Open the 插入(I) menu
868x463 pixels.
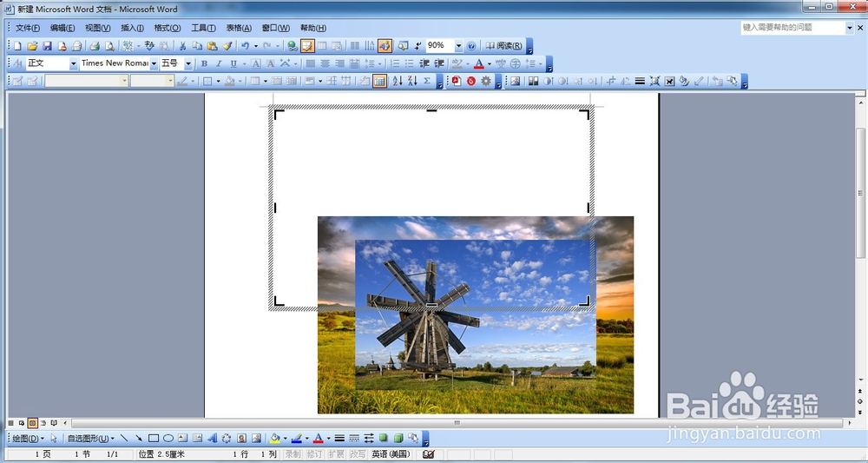coord(132,28)
